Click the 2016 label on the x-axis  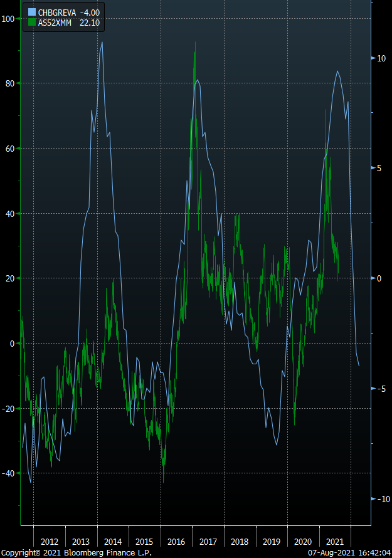tap(176, 542)
